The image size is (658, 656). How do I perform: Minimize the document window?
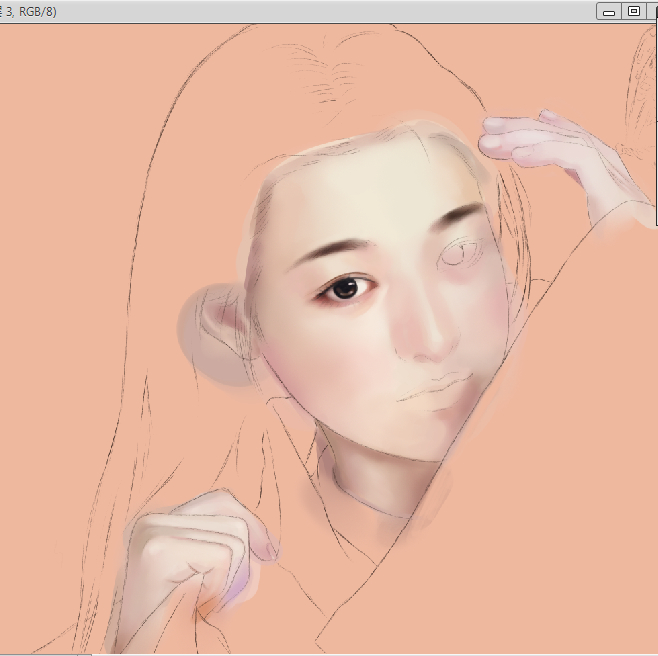pyautogui.click(x=609, y=11)
